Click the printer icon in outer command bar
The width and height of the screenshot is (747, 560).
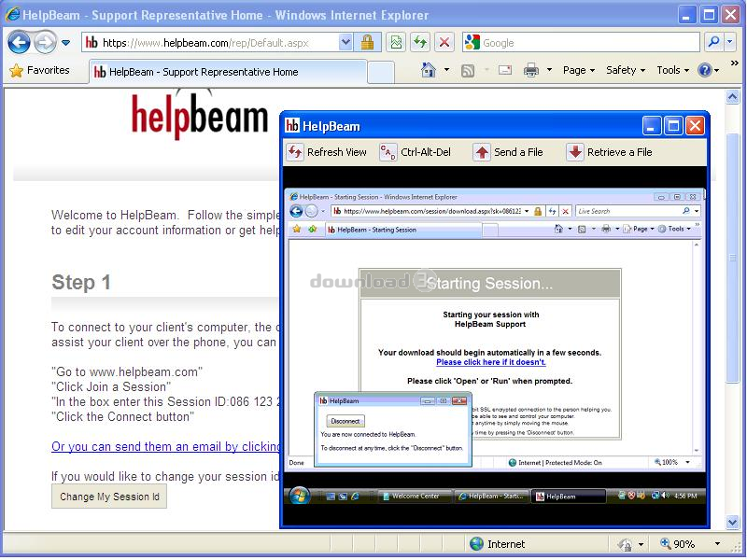click(531, 71)
